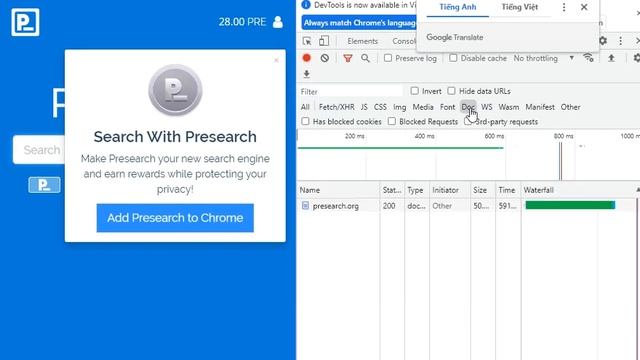This screenshot has height=360, width=640.
Task: Select the Img filter type
Action: [x=400, y=107]
